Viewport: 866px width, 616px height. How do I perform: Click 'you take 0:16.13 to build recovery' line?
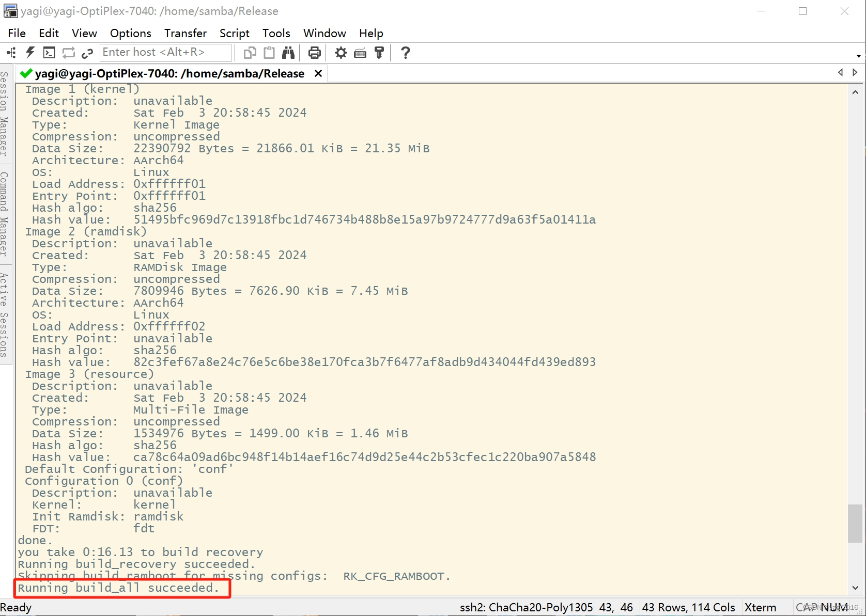tap(141, 552)
